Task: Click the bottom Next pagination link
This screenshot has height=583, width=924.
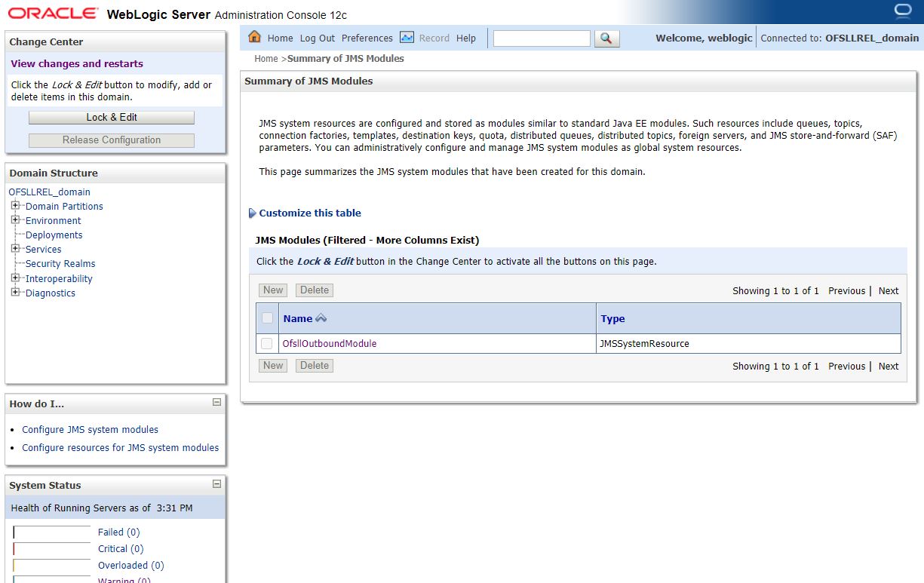Action: pyautogui.click(x=889, y=367)
